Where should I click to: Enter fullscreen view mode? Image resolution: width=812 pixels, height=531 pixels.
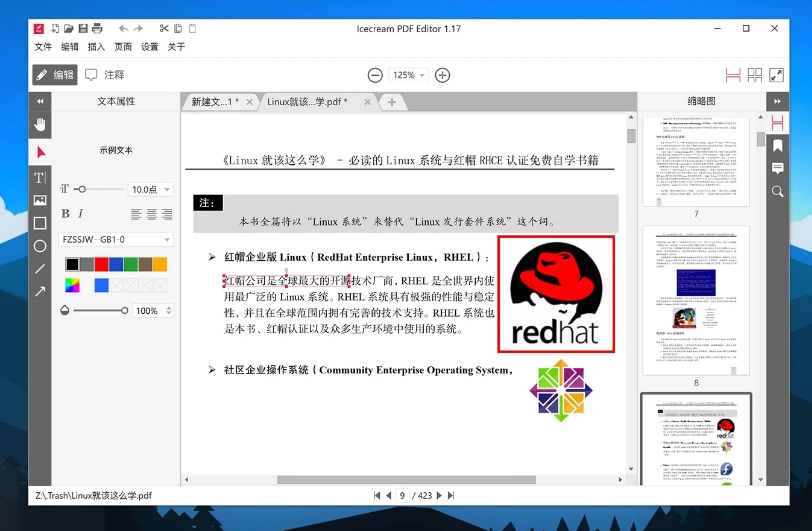click(777, 75)
